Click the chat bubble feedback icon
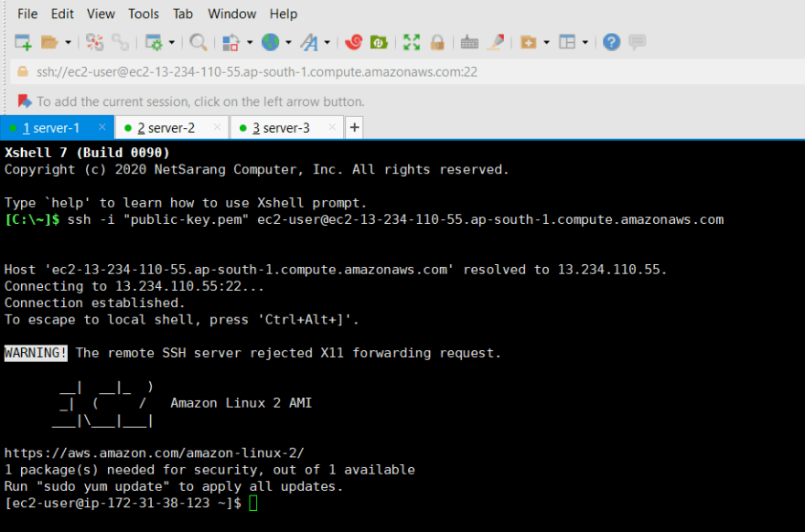Viewport: 805px width, 532px height. click(x=637, y=41)
